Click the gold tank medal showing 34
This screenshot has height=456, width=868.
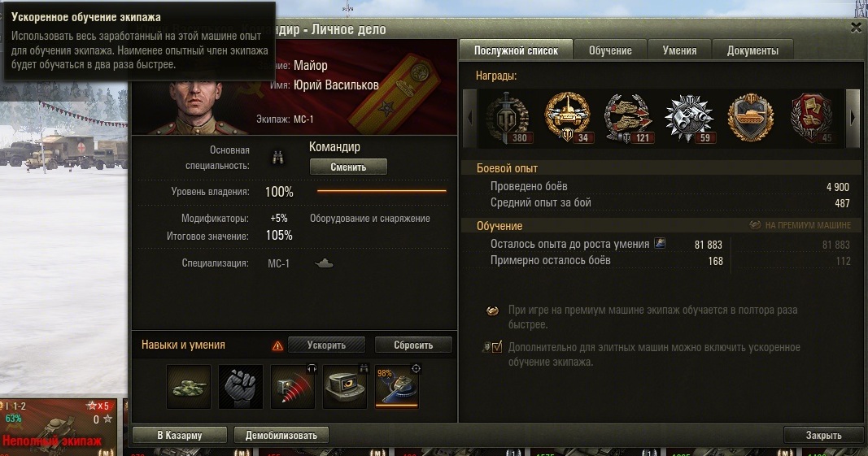click(x=568, y=118)
